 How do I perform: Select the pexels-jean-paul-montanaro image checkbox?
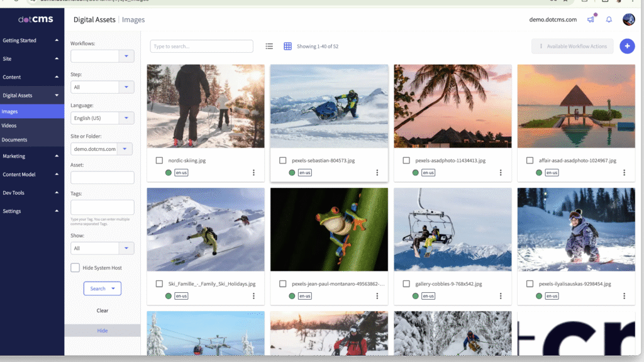coord(282,283)
